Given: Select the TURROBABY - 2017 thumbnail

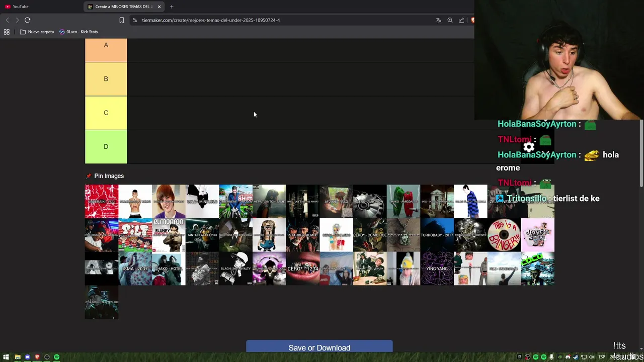Looking at the screenshot, I should (x=437, y=235).
